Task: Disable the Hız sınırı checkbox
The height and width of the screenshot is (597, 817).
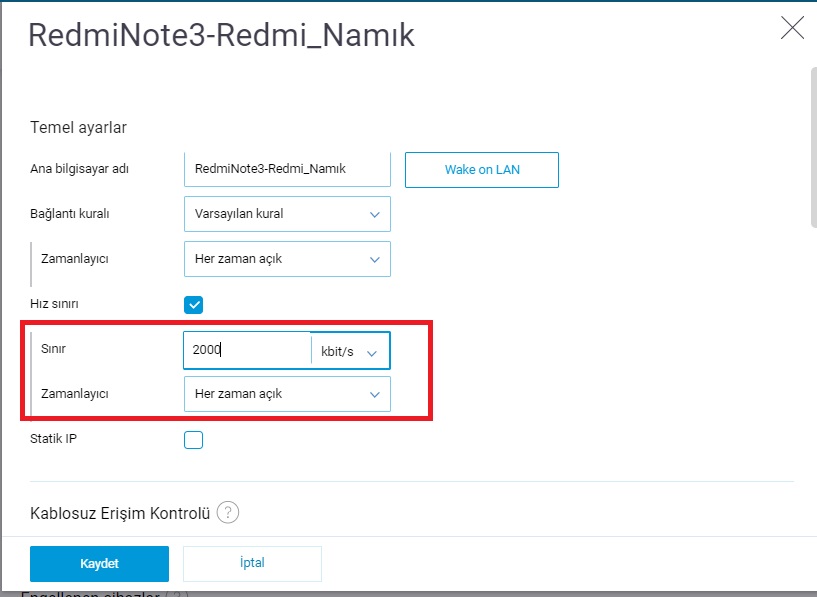Action: [x=193, y=305]
